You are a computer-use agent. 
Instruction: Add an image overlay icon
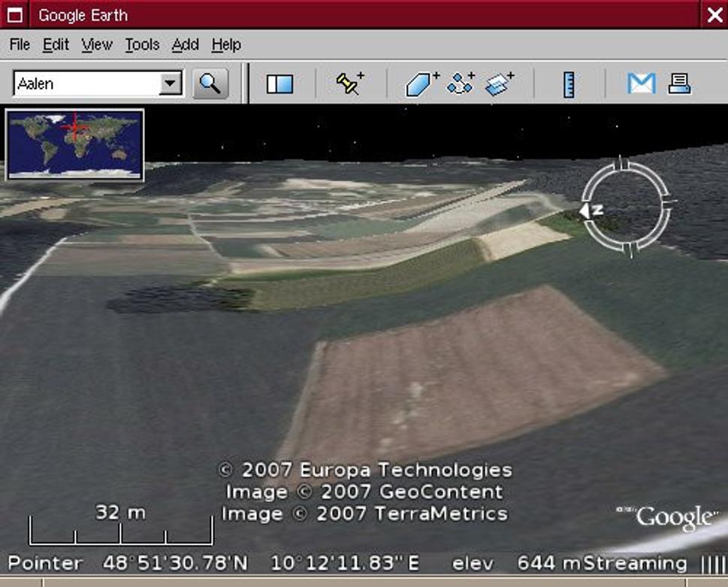[x=500, y=84]
